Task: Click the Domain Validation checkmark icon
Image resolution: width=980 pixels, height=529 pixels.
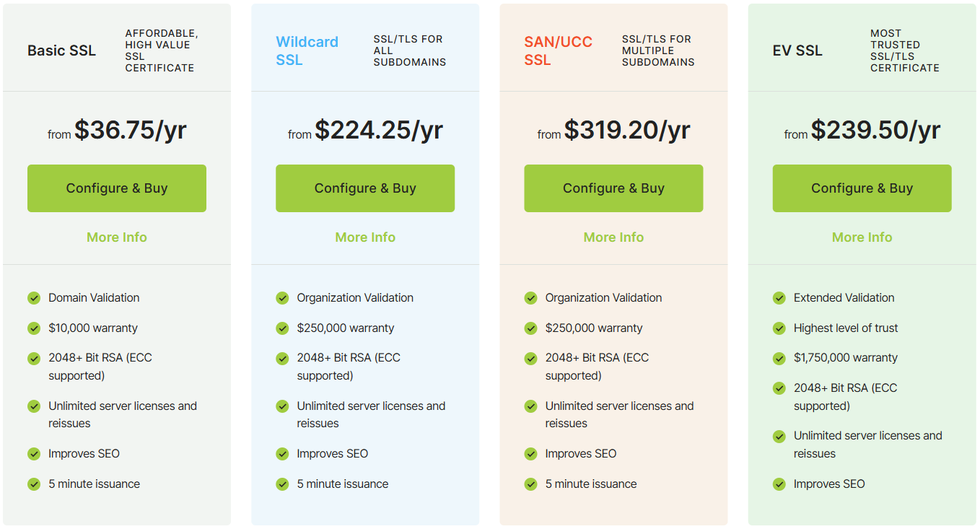Action: pyautogui.click(x=34, y=298)
